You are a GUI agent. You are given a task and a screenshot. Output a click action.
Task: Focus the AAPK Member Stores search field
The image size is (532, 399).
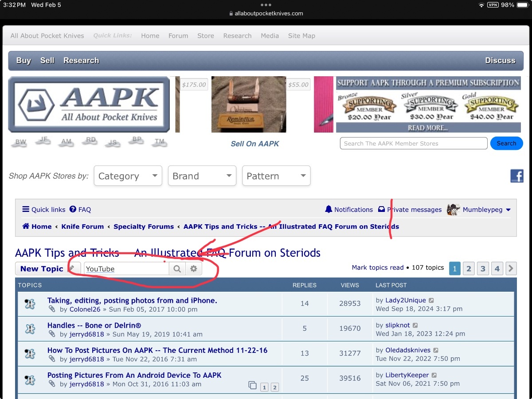tap(414, 143)
